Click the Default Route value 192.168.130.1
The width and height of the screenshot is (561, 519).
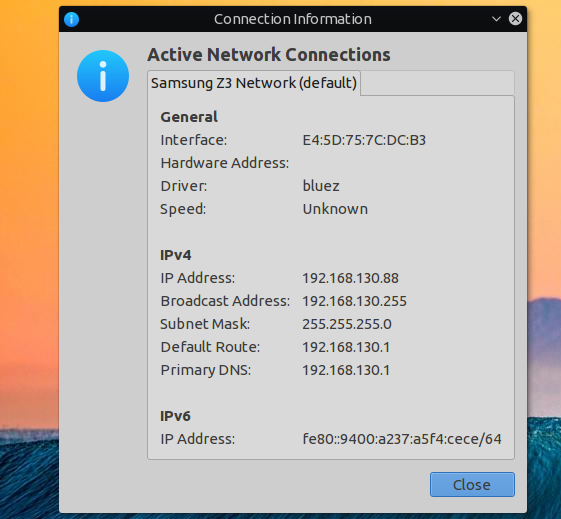coord(346,347)
